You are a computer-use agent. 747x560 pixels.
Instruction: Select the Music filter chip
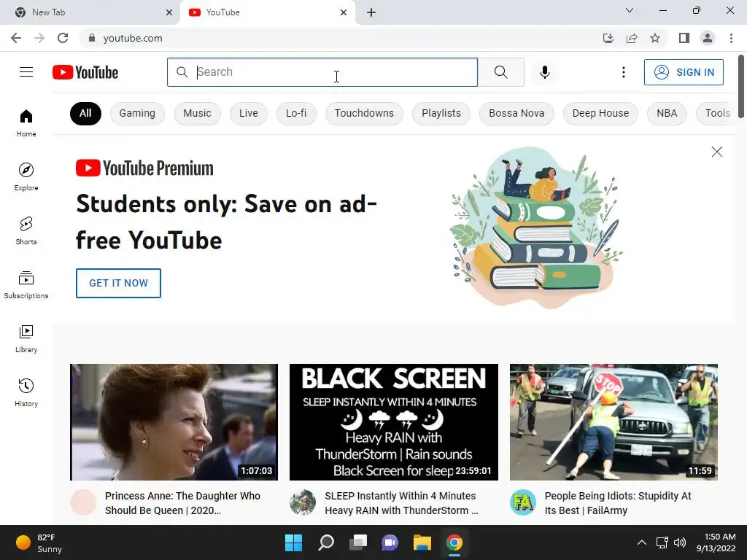point(197,113)
